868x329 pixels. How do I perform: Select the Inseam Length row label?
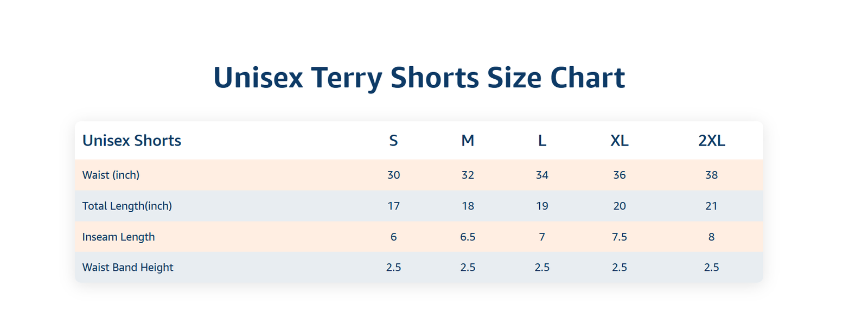[x=118, y=237]
